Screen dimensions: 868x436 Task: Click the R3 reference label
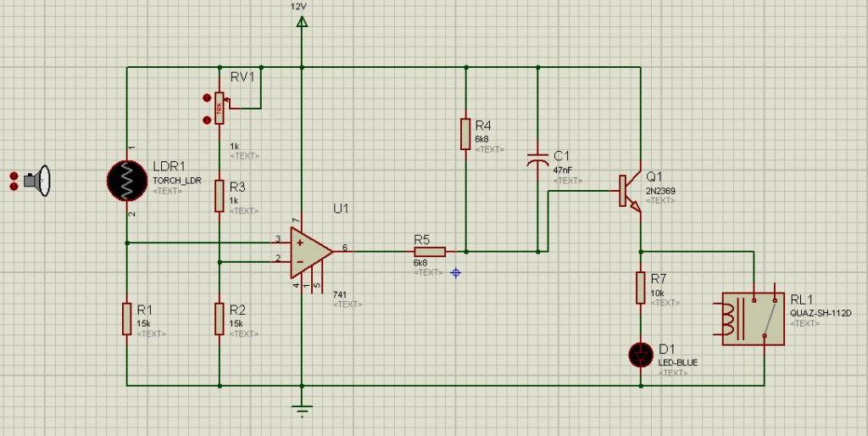237,187
